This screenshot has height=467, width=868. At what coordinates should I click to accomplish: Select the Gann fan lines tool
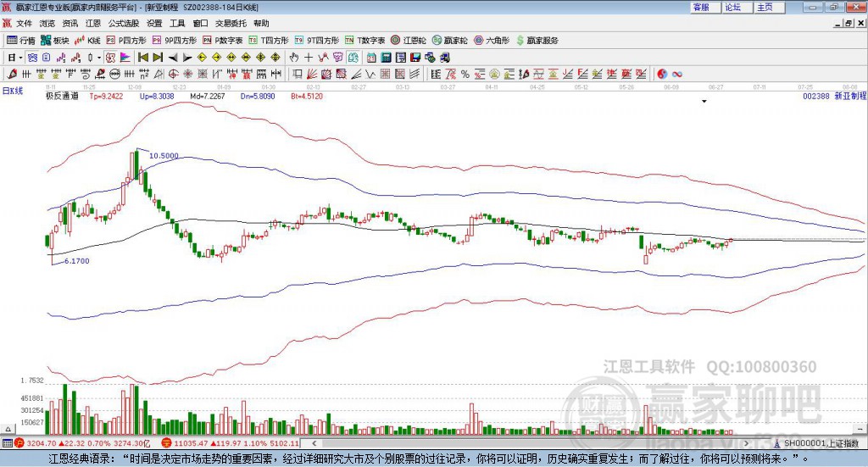pyautogui.click(x=312, y=74)
